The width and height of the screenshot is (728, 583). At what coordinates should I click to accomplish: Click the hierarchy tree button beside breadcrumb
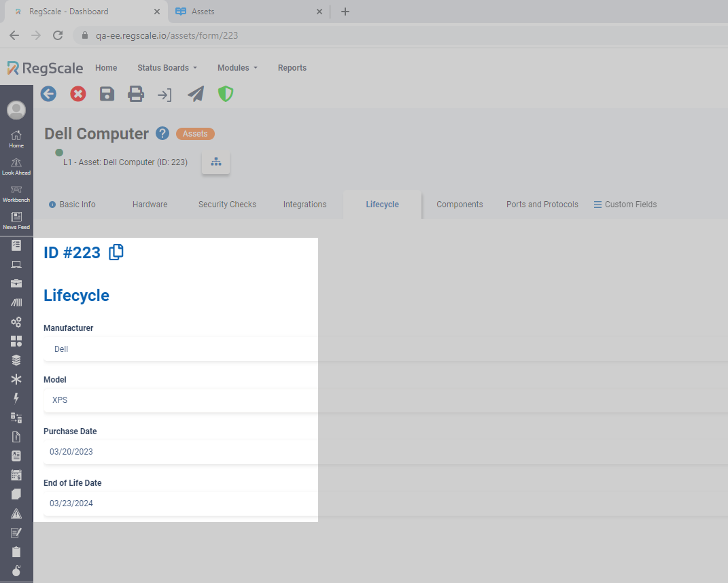(216, 162)
